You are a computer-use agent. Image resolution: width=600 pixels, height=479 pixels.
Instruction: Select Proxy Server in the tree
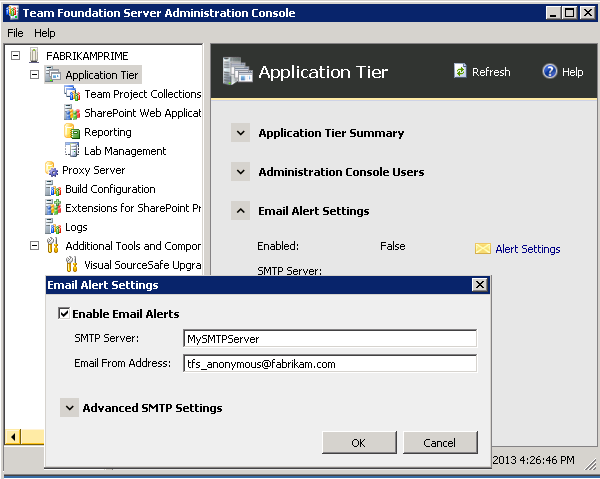point(93,170)
